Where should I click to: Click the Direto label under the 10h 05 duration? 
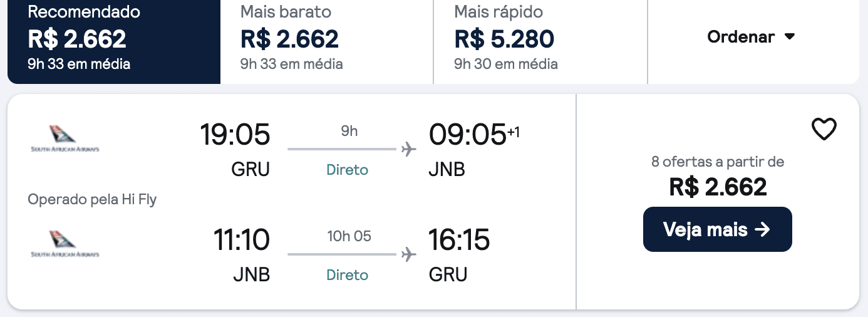click(x=348, y=275)
